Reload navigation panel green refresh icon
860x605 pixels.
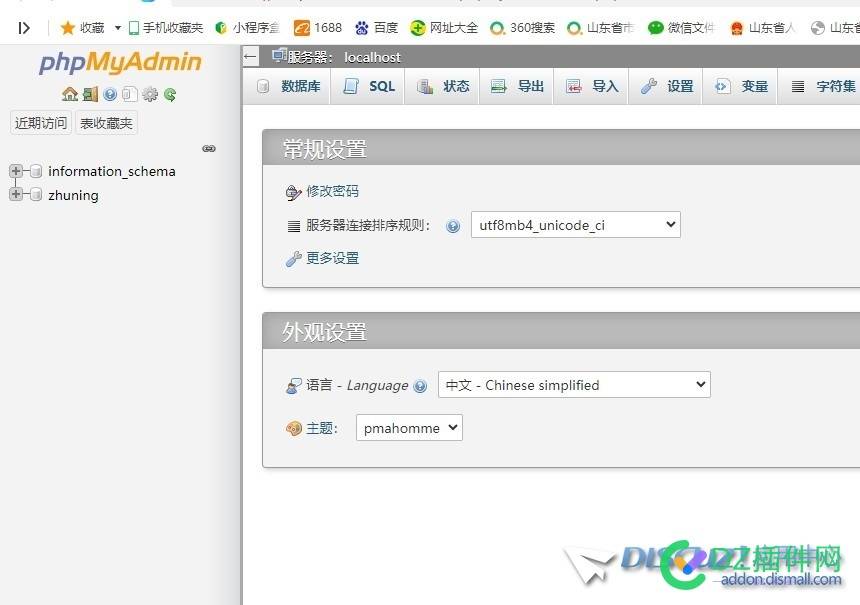tap(170, 94)
